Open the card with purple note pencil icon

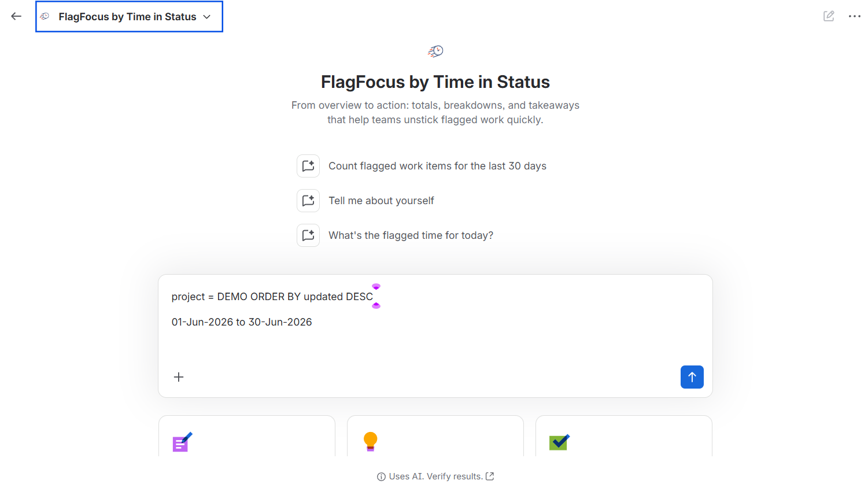coord(247,436)
